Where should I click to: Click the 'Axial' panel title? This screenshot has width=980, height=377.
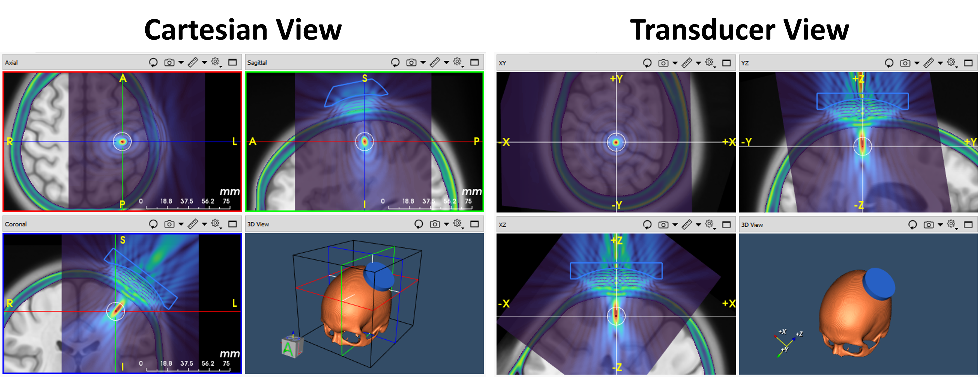pos(11,63)
